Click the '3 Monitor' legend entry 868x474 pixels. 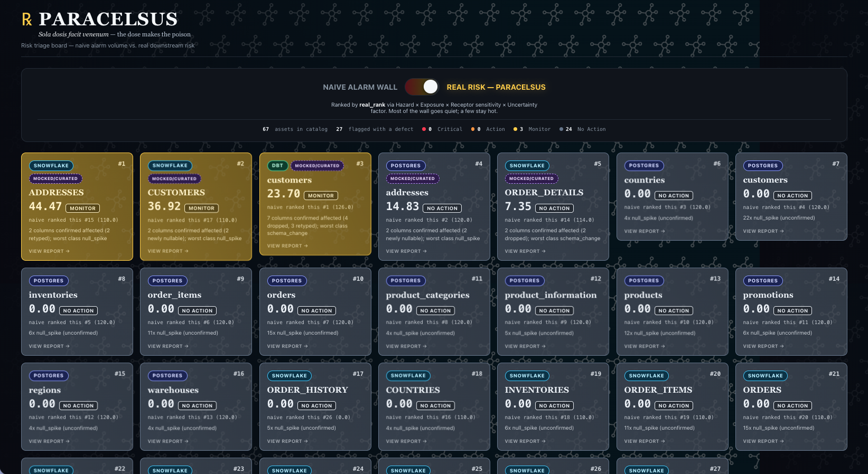pos(532,129)
